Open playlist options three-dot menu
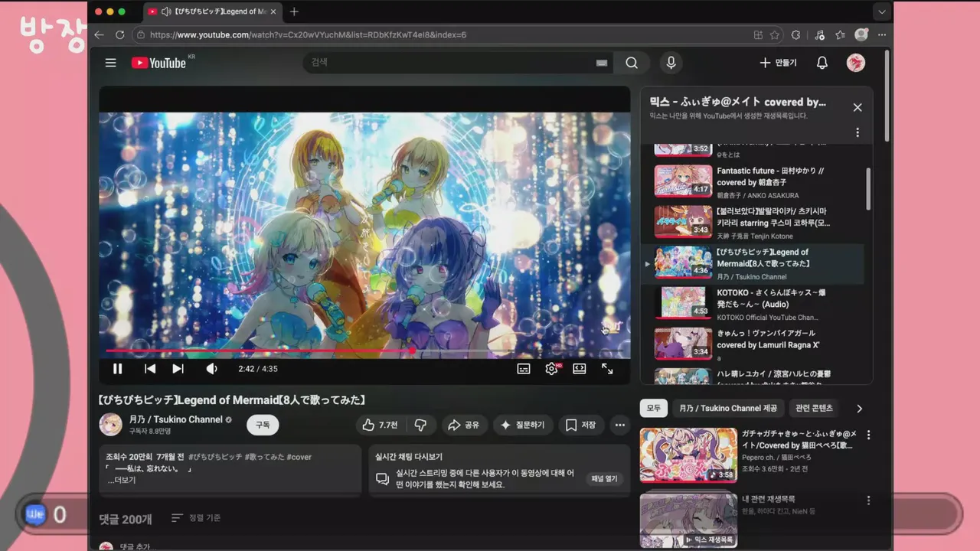Viewport: 980px width, 551px height. [857, 132]
